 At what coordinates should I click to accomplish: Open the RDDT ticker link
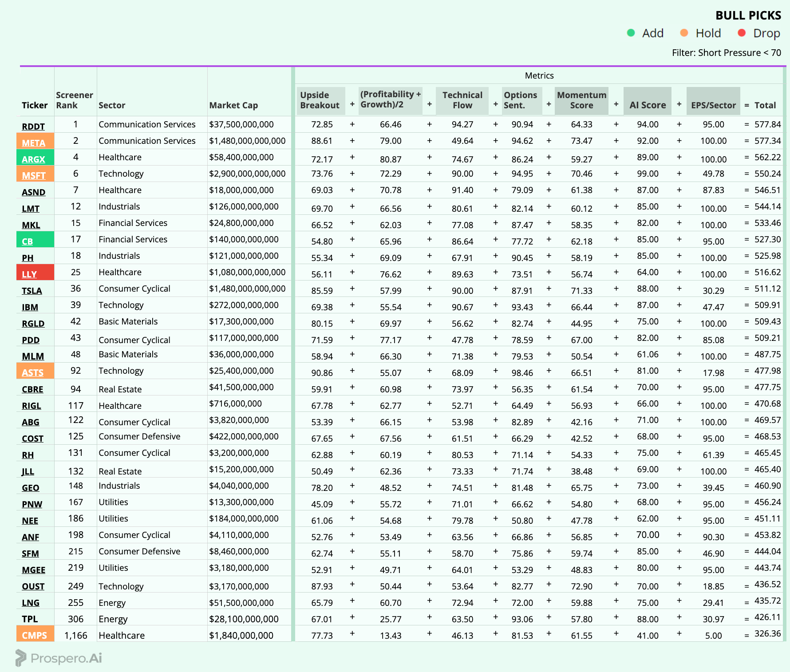click(33, 126)
